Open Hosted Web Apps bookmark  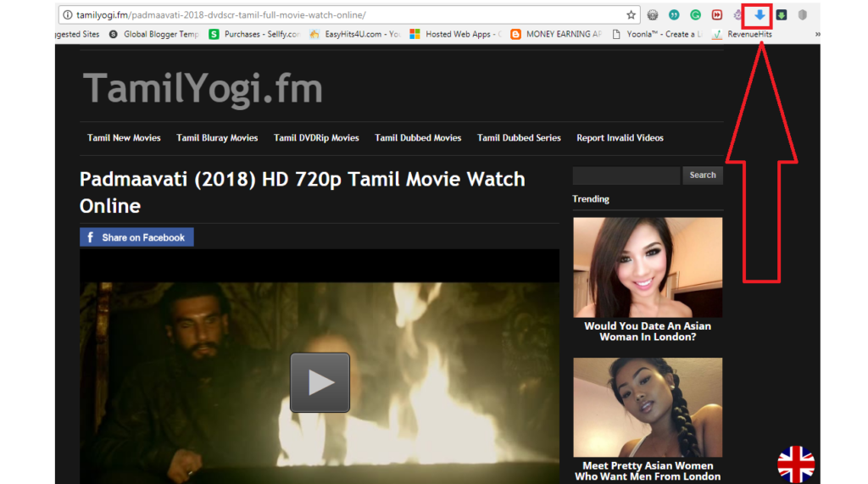click(455, 35)
